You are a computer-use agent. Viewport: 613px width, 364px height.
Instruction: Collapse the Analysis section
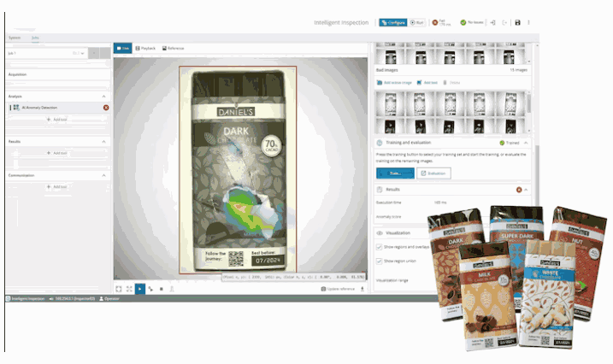[x=104, y=97]
